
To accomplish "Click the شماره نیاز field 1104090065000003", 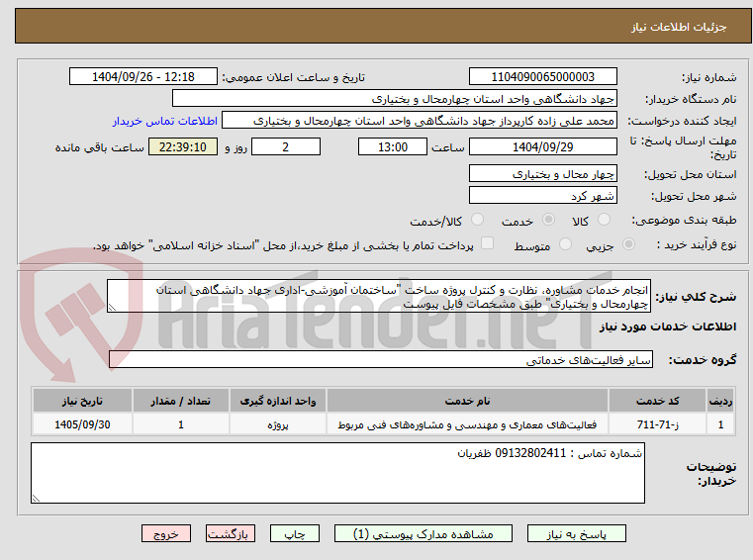I will click(x=542, y=77).
